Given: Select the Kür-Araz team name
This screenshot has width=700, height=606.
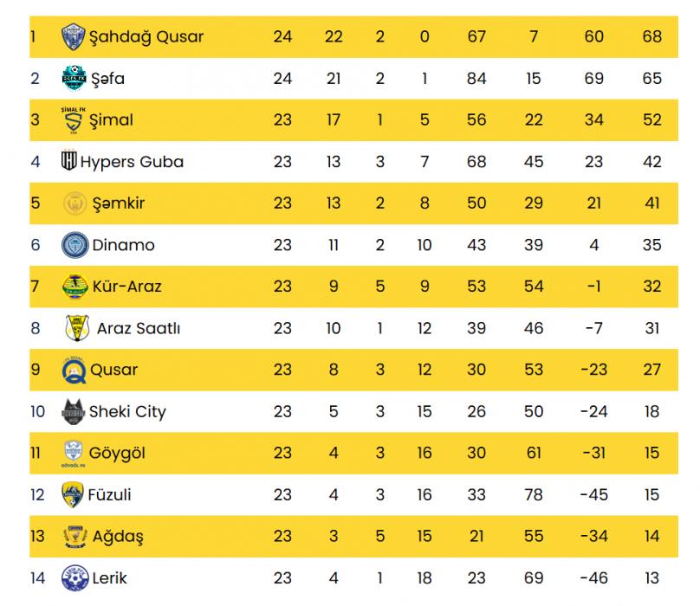Looking at the screenshot, I should (127, 287).
